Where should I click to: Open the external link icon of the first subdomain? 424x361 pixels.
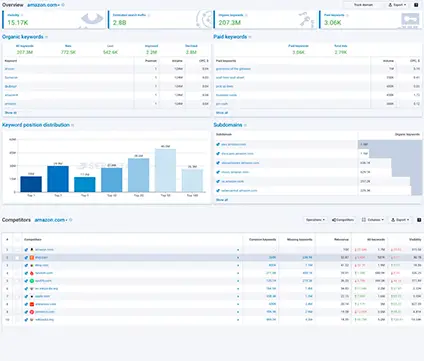(x=218, y=144)
